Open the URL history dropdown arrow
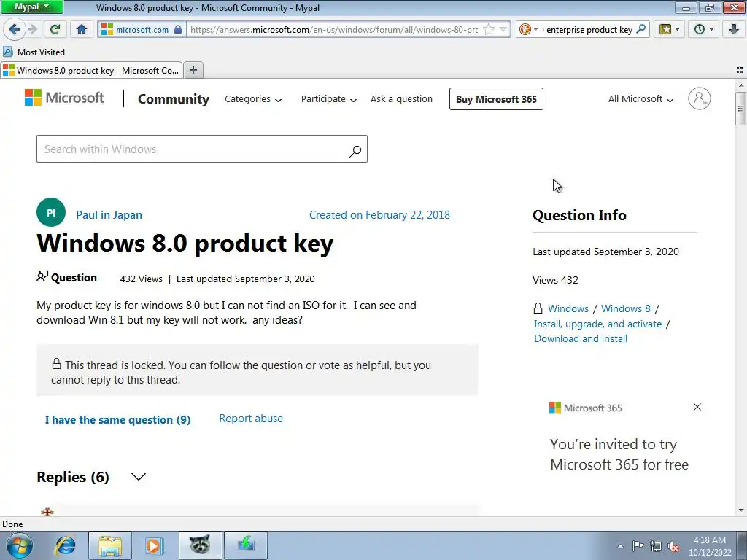The image size is (747, 560). [503, 29]
